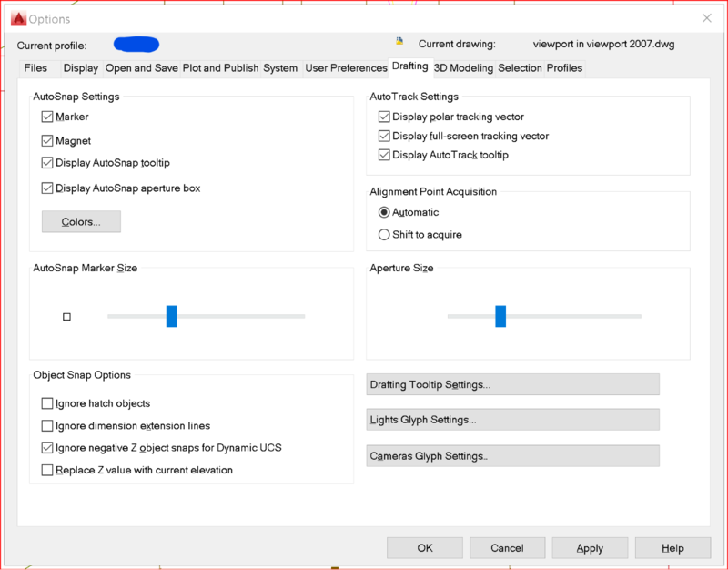Turn off Display polar tracking vector
The width and height of the screenshot is (728, 570).
tap(384, 117)
